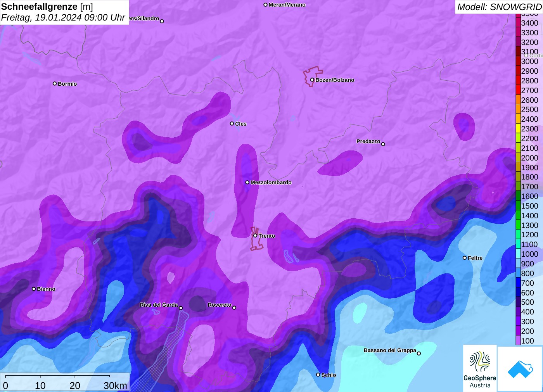Click the 2700 red legend swatch
The height and width of the screenshot is (392, 543).
(518, 90)
